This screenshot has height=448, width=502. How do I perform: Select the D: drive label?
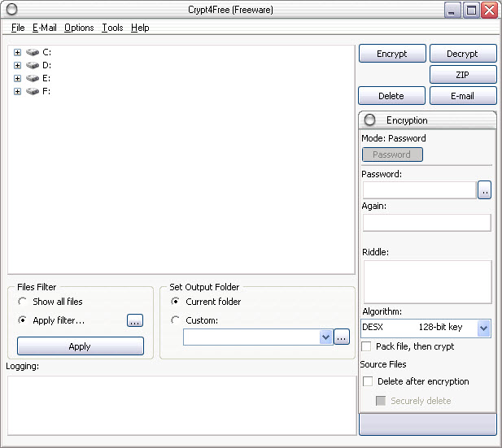pos(46,65)
